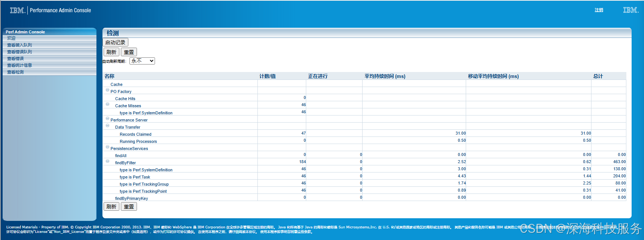Click the count value 184 for findByFilter
The height and width of the screenshot is (240, 644).
302,162
